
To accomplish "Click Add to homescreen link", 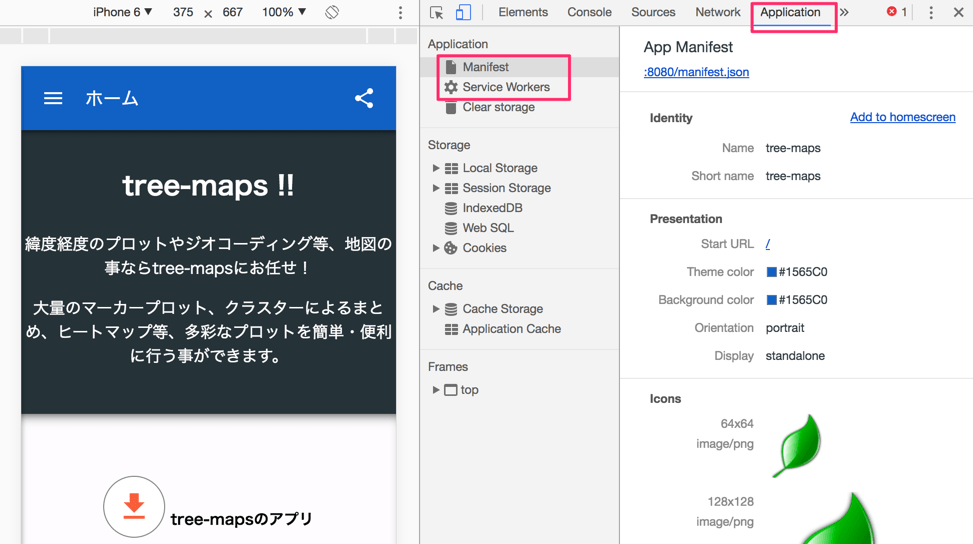I will (x=903, y=117).
